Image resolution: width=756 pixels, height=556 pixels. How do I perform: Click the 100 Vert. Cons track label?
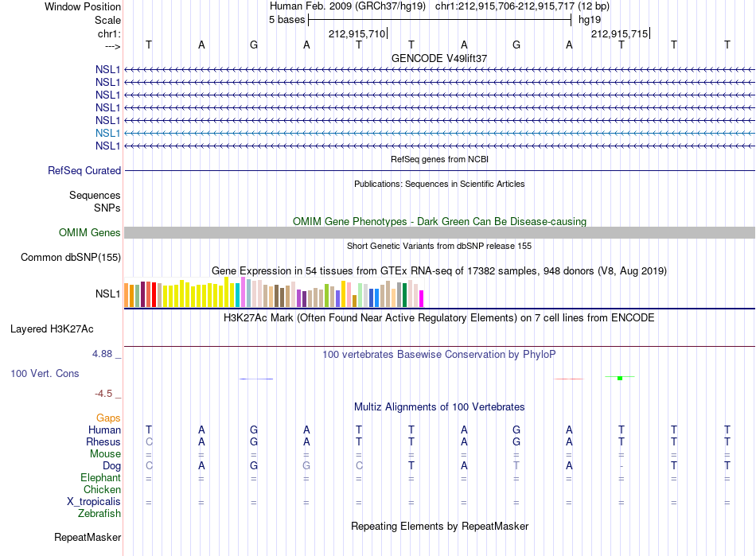point(45,373)
